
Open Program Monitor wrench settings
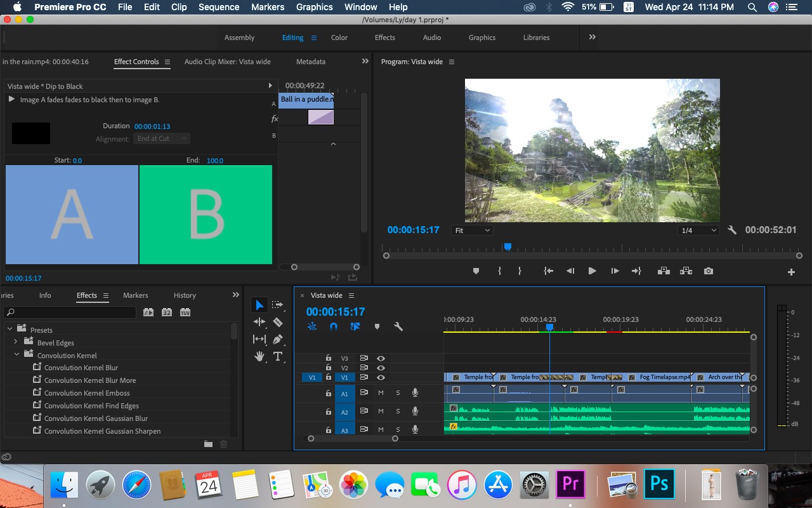click(x=732, y=230)
